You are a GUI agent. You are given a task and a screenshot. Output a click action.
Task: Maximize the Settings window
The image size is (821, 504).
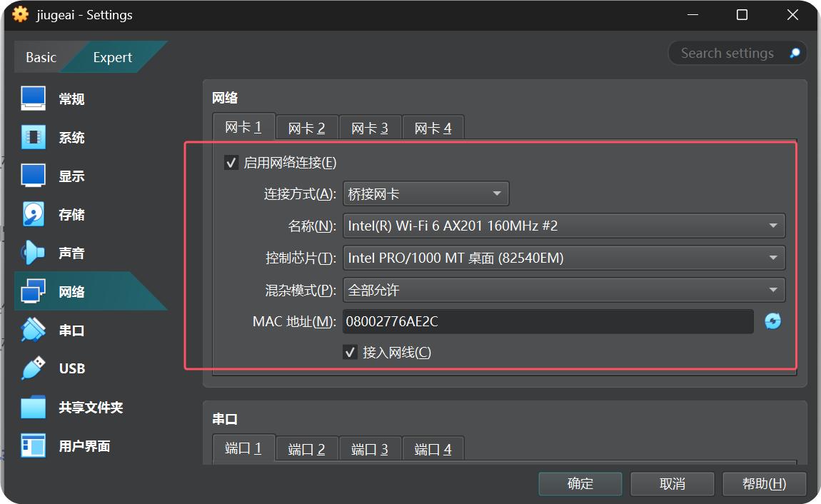[x=742, y=15]
